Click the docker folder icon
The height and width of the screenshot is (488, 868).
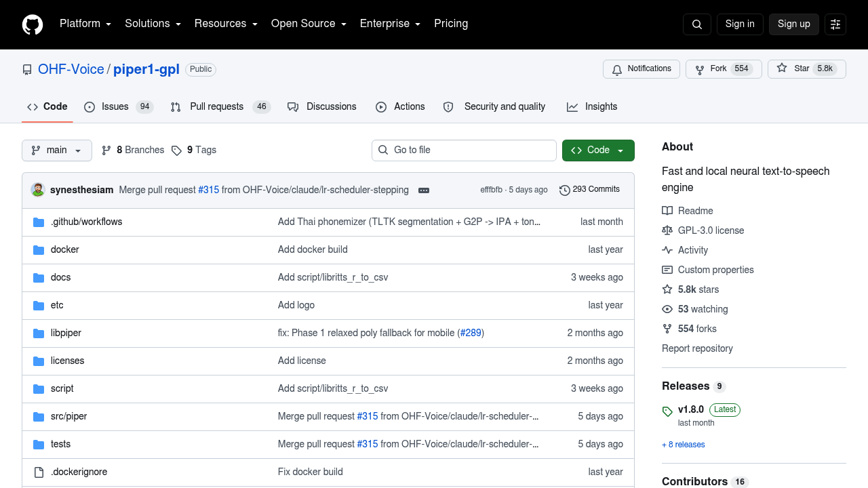click(39, 250)
